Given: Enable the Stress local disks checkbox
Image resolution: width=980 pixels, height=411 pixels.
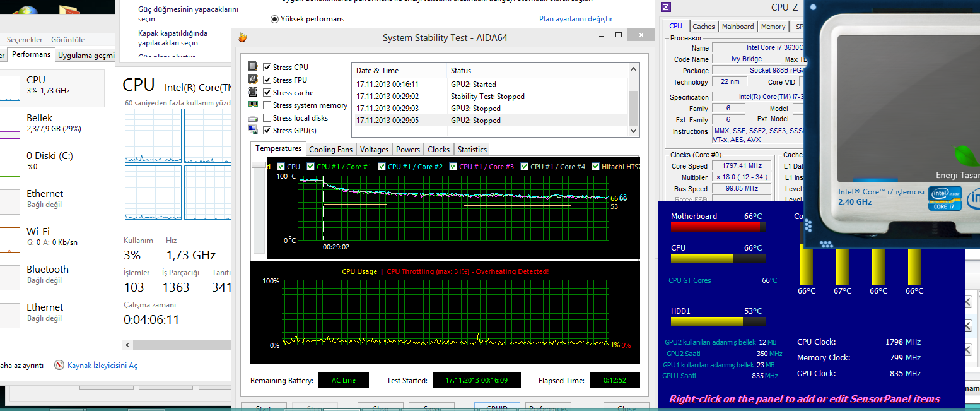Looking at the screenshot, I should 267,117.
